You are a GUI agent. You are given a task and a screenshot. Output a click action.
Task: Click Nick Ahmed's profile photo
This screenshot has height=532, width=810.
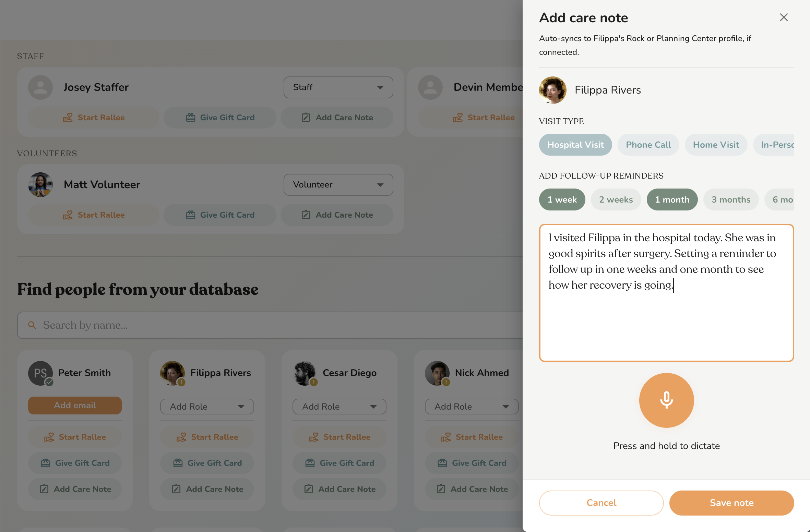437,373
